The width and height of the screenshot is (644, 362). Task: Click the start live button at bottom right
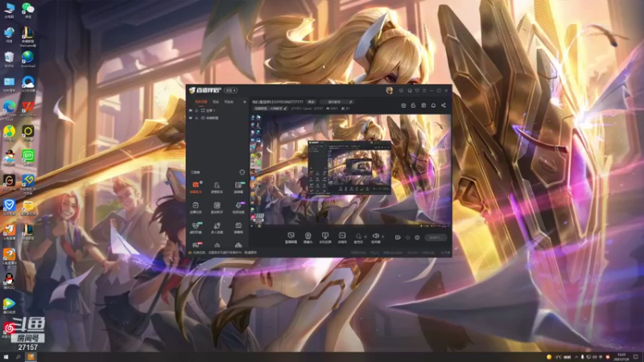click(436, 237)
